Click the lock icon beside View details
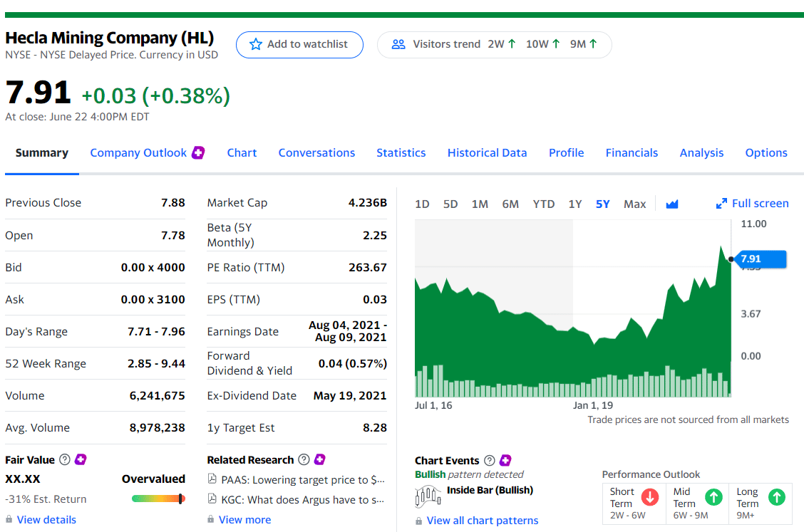The height and width of the screenshot is (532, 804). pyautogui.click(x=9, y=519)
